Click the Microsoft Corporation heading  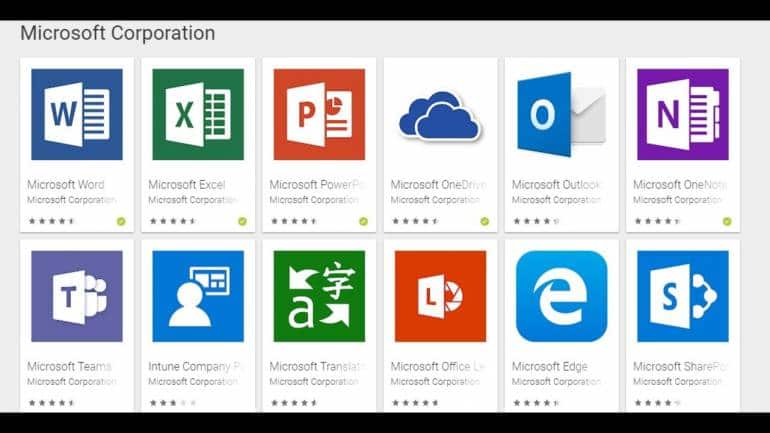point(118,33)
